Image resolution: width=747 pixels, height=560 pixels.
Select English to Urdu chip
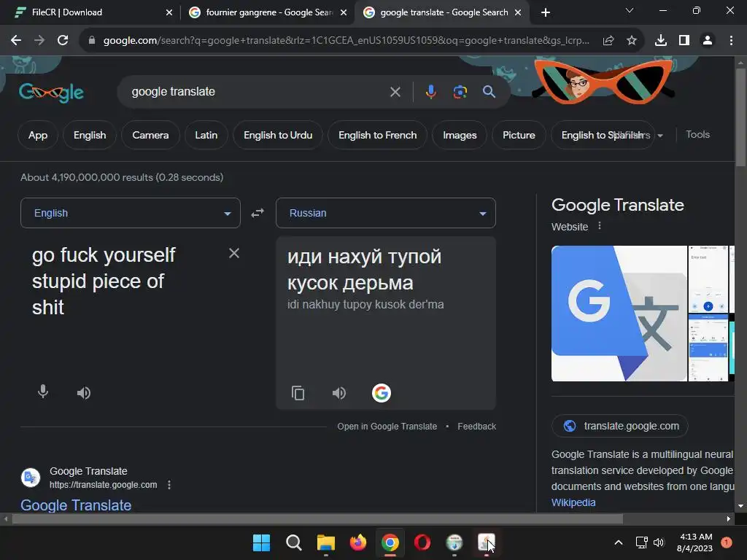[x=278, y=135]
